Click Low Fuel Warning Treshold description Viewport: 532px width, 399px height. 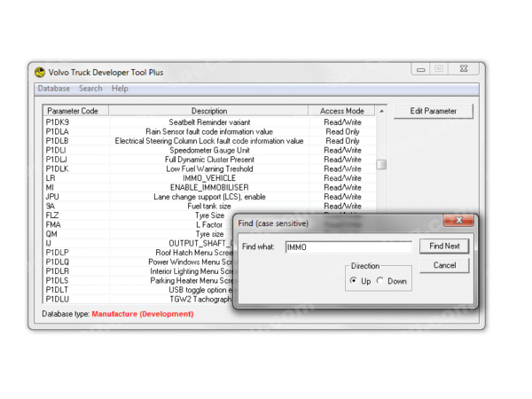(209, 169)
